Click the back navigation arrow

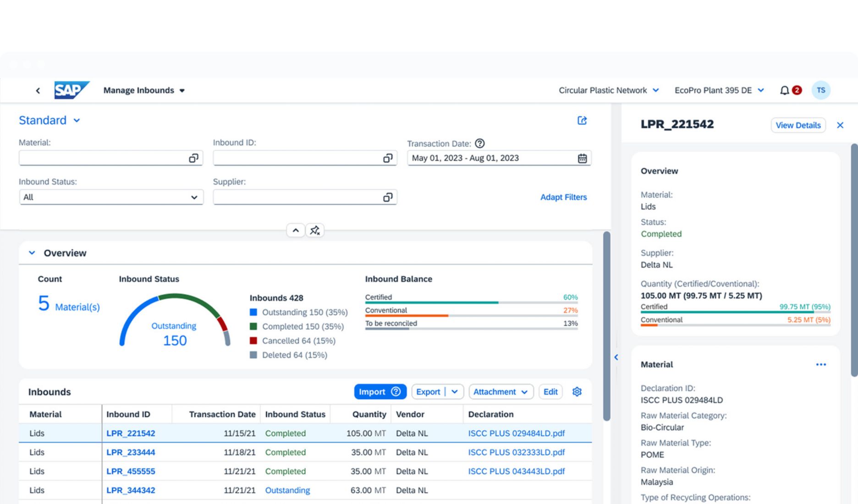(38, 91)
